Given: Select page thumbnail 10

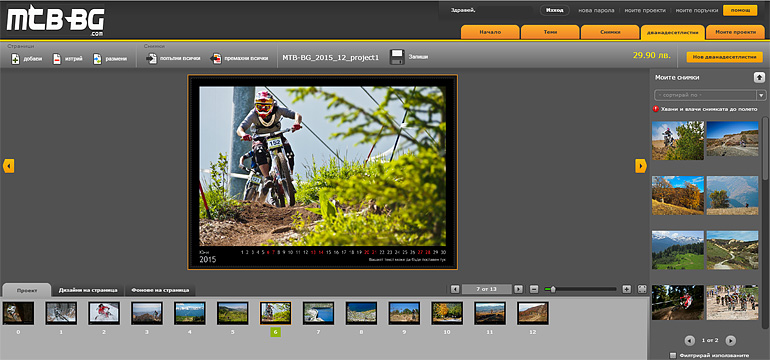Looking at the screenshot, I should click(447, 313).
